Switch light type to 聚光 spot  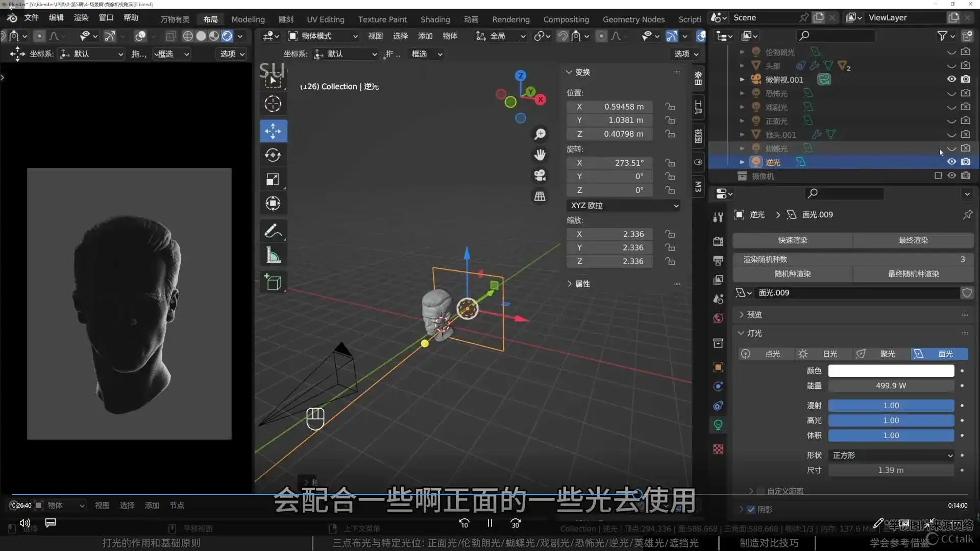pos(887,354)
